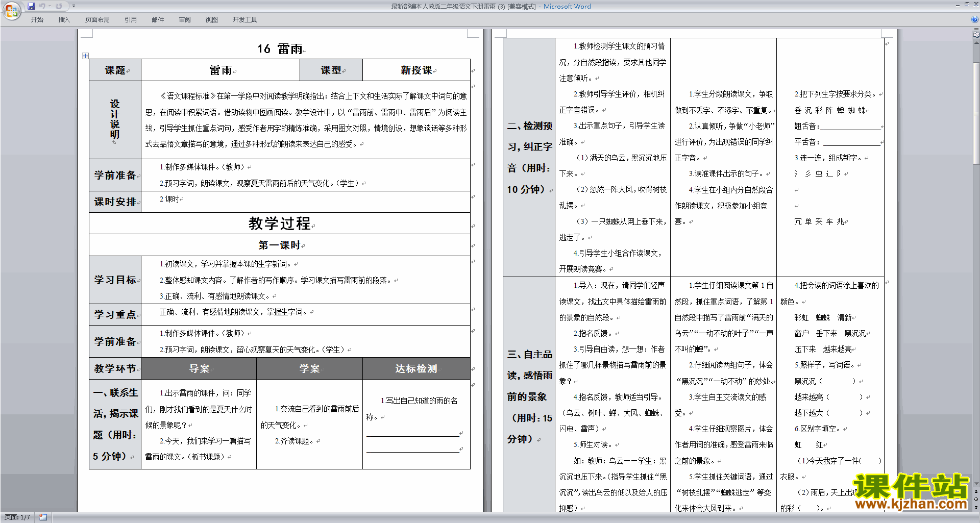Screen dimensions: 980x523
Task: Click the 课时安排 label cell
Action: [x=115, y=202]
